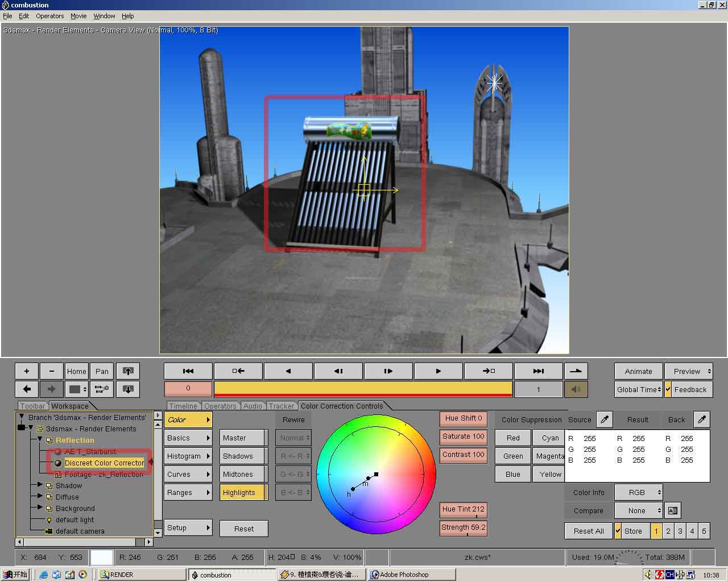Expand the Shadow layer in the workspace
728x582 pixels.
40,485
